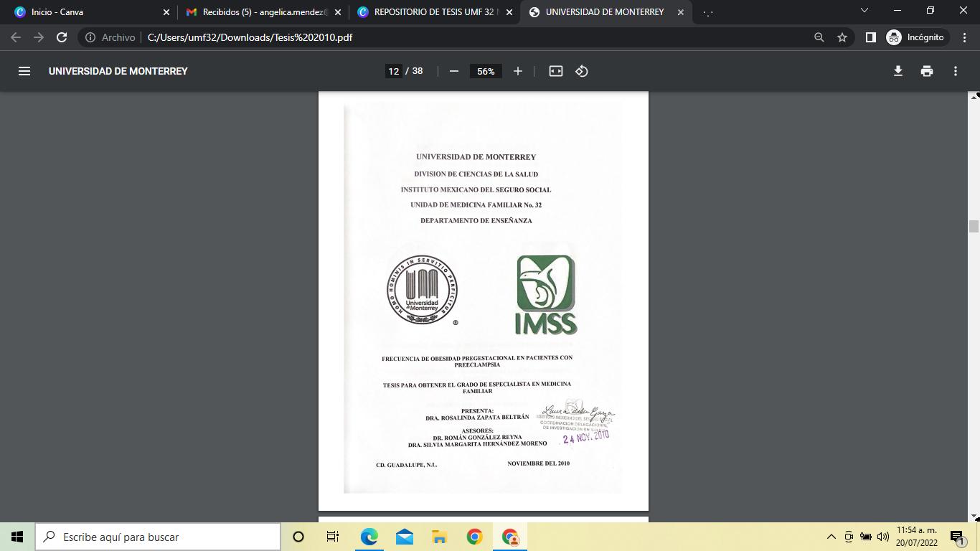
Task: Click the zoom in plus button
Action: coord(517,71)
